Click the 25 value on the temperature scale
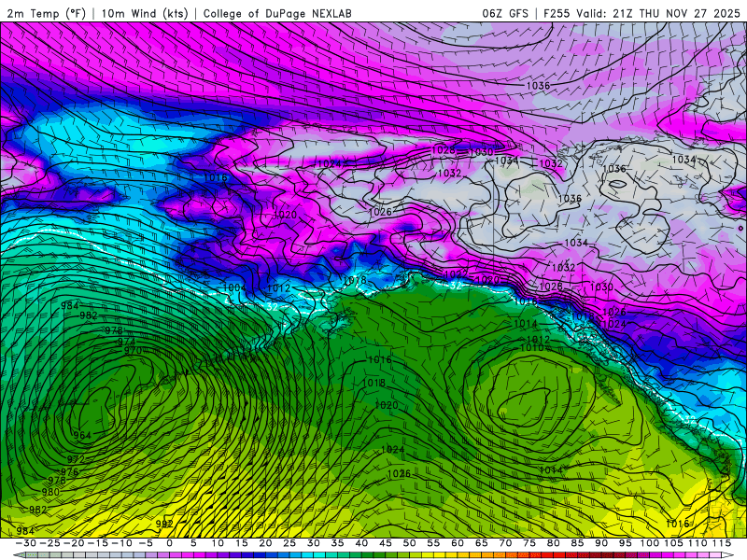The height and width of the screenshot is (560, 747). tap(289, 543)
